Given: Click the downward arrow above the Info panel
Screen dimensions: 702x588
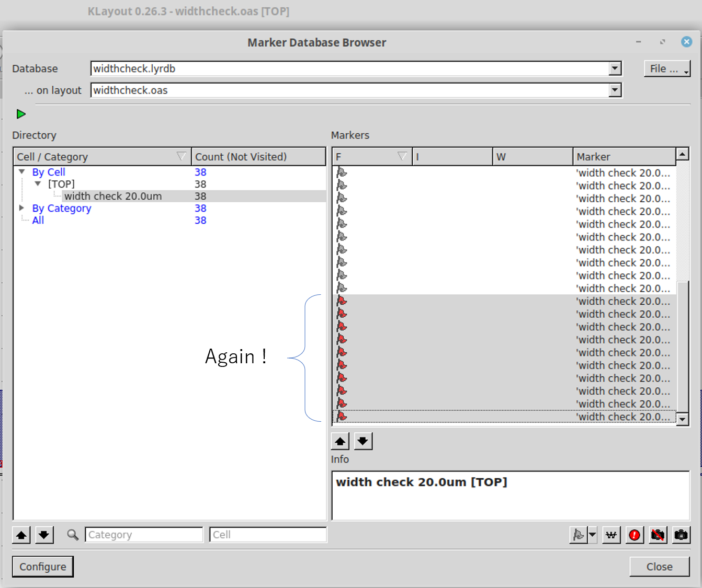Looking at the screenshot, I should click(363, 441).
